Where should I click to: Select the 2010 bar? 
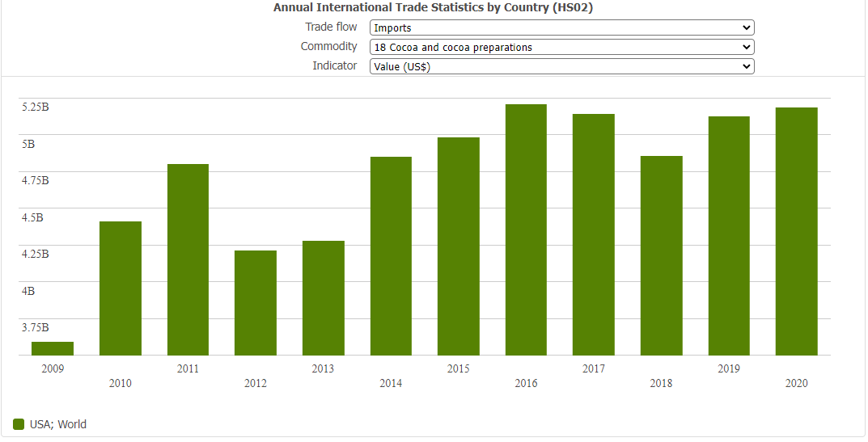point(121,288)
